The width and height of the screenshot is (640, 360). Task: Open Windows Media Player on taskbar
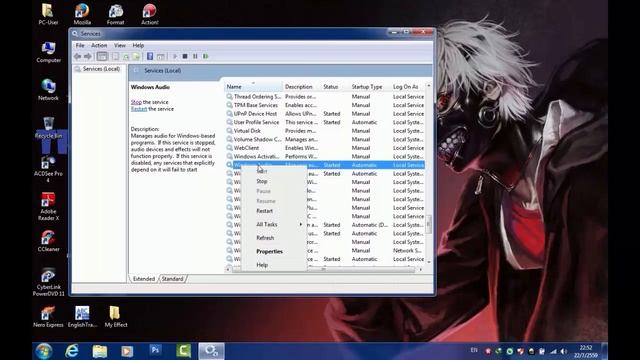point(127,351)
